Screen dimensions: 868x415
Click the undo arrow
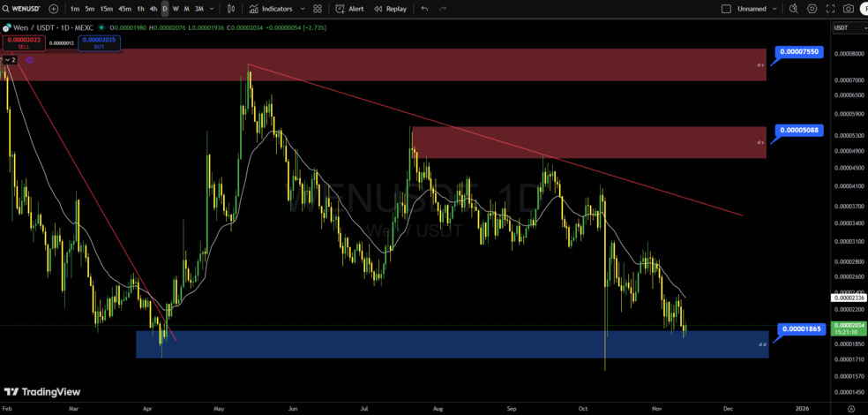(x=424, y=9)
